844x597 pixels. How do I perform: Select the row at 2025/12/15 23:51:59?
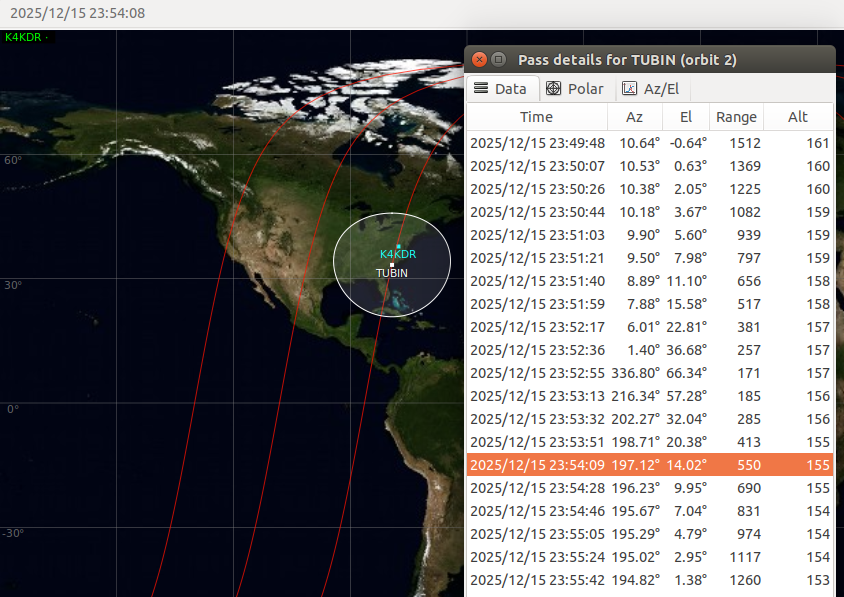650,304
